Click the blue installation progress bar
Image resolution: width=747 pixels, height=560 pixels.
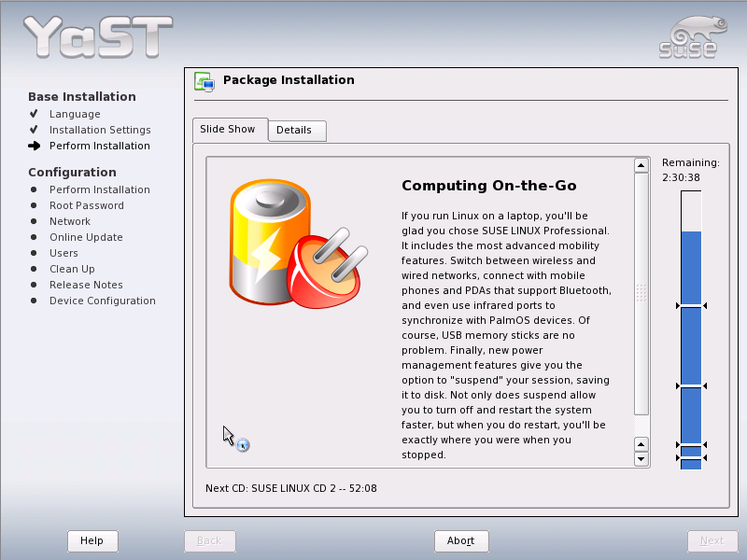(691, 330)
